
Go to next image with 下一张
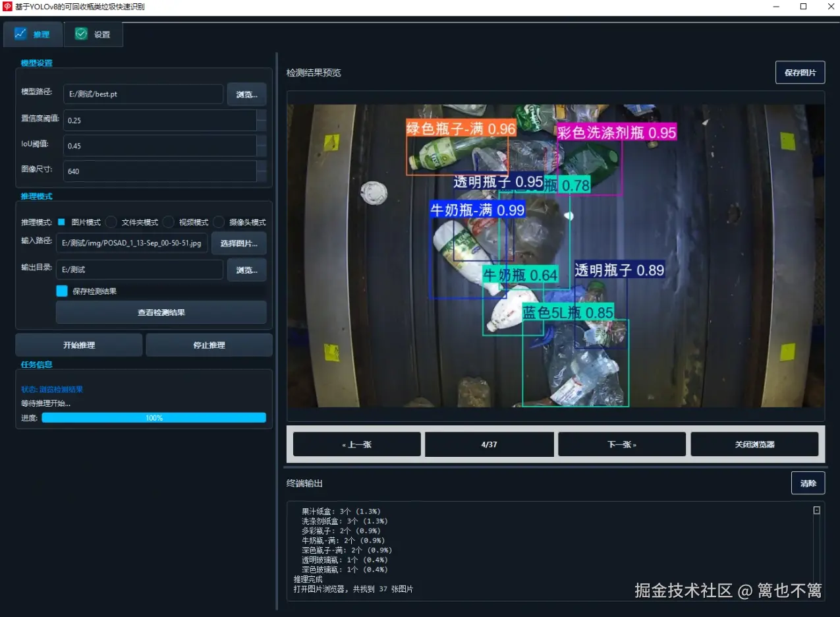[622, 444]
